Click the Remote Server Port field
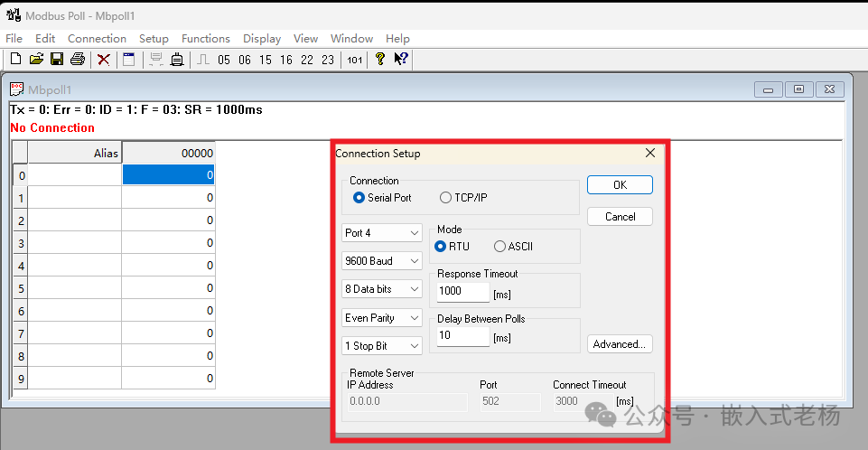Screen dimensions: 868x450 (510, 402)
